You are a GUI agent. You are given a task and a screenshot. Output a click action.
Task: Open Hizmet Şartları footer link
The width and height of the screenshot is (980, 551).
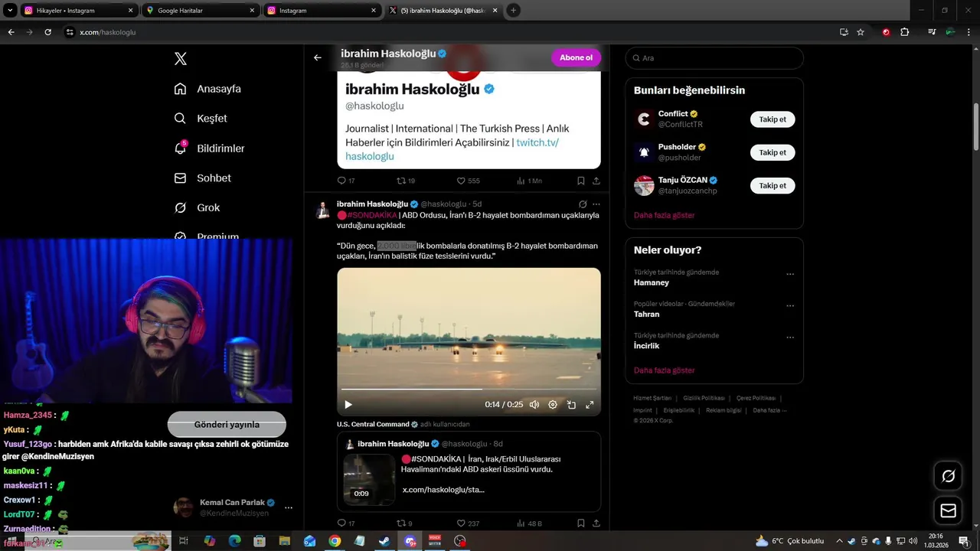pos(652,398)
